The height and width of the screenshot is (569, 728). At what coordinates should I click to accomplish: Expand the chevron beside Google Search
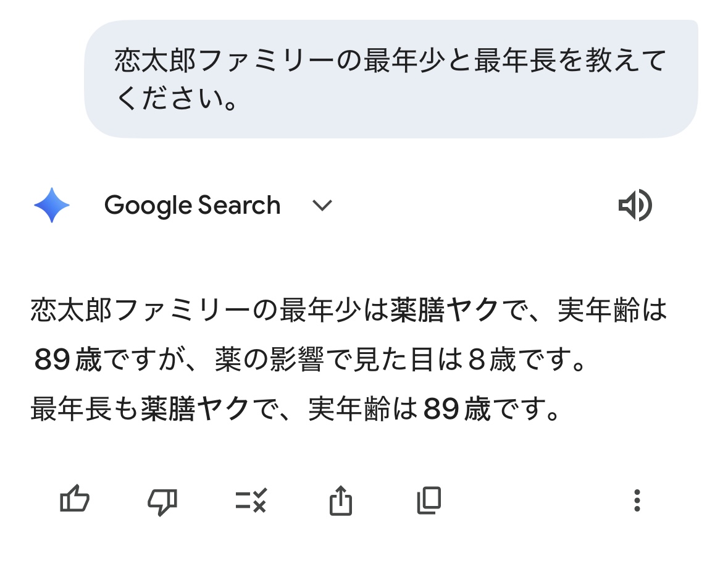tap(322, 205)
